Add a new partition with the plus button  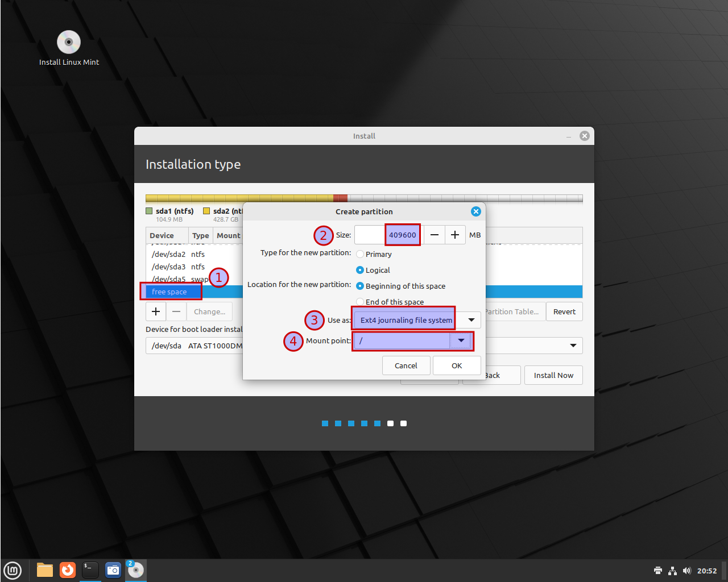tap(156, 311)
